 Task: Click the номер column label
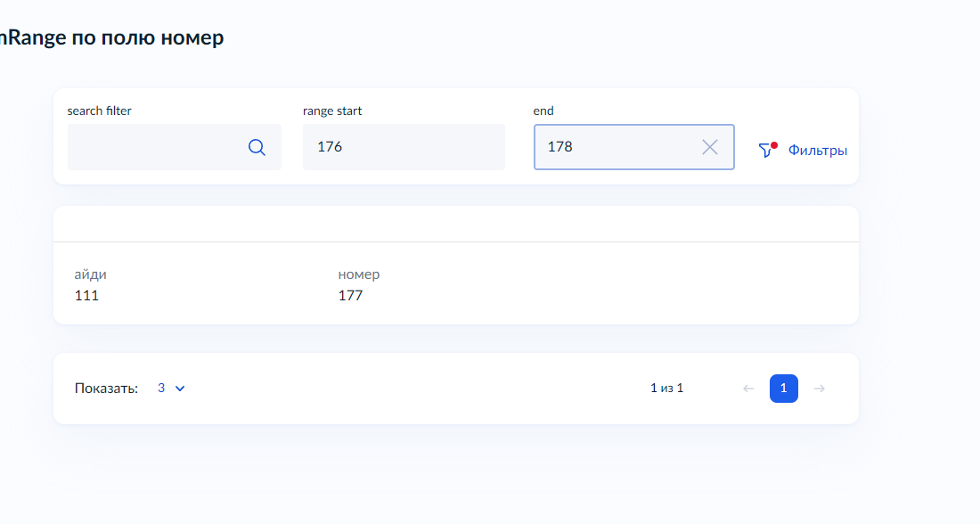point(358,274)
